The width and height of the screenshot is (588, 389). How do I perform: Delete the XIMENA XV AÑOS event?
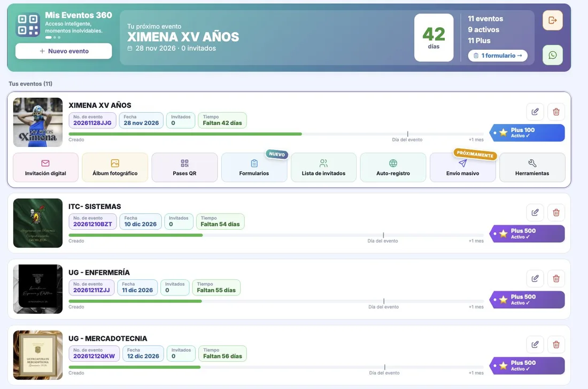[x=556, y=112]
